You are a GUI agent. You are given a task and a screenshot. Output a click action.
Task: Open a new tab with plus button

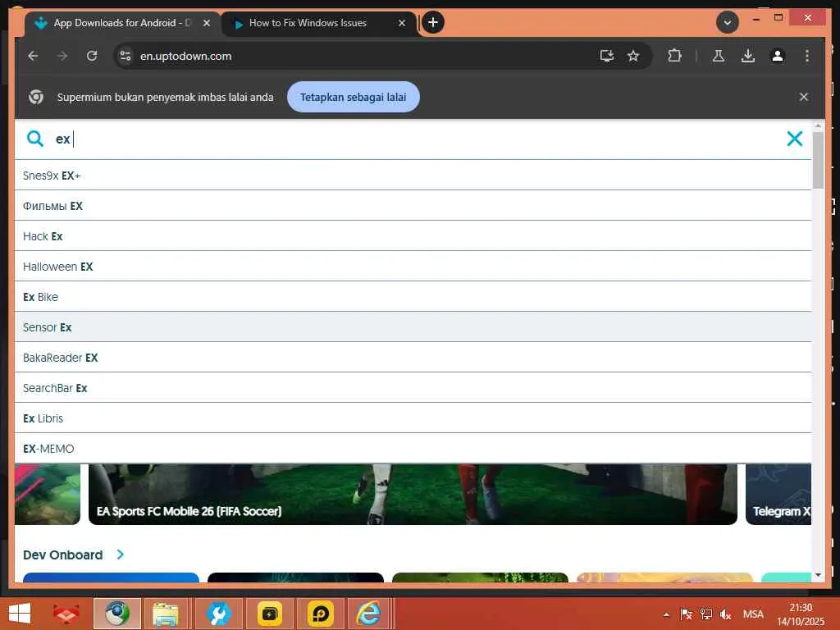coord(433,22)
